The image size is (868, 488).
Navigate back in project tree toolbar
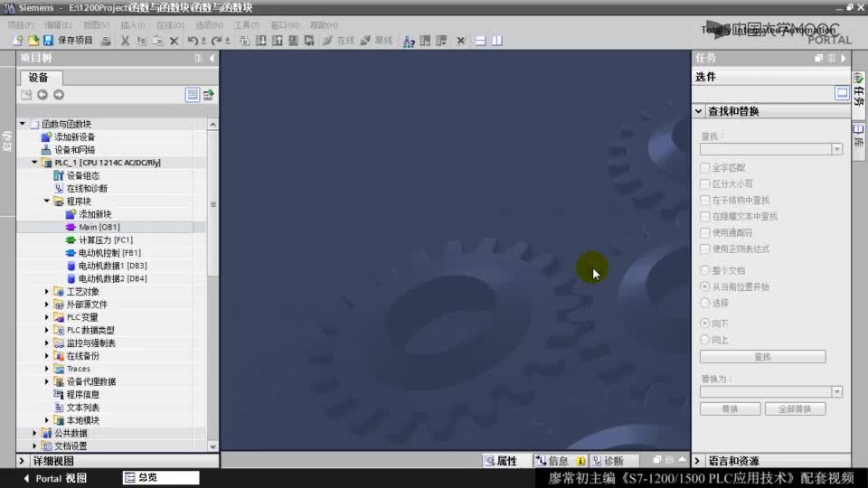pyautogui.click(x=42, y=95)
